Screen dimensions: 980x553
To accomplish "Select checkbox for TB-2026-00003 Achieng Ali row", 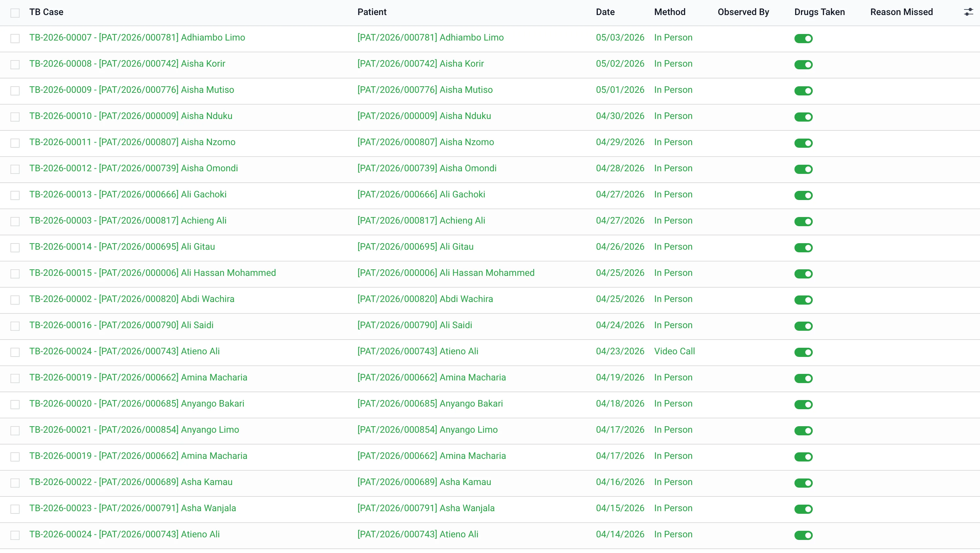I will (15, 222).
